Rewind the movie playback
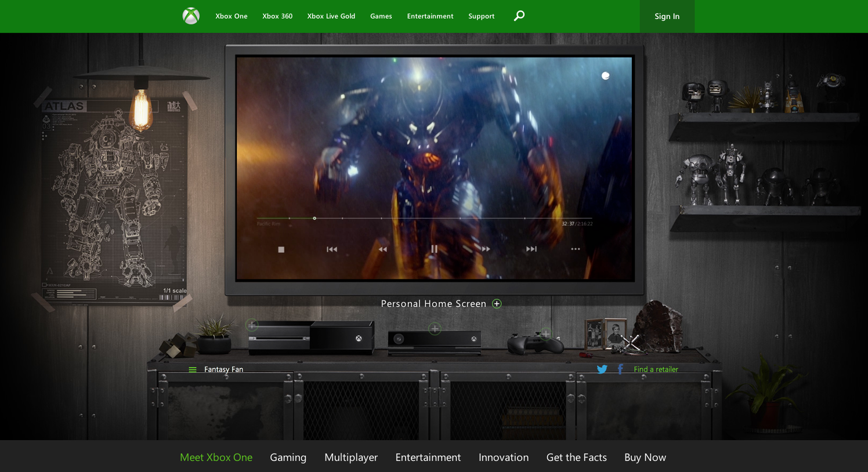Viewport: 868px width, 472px height. [x=383, y=249]
